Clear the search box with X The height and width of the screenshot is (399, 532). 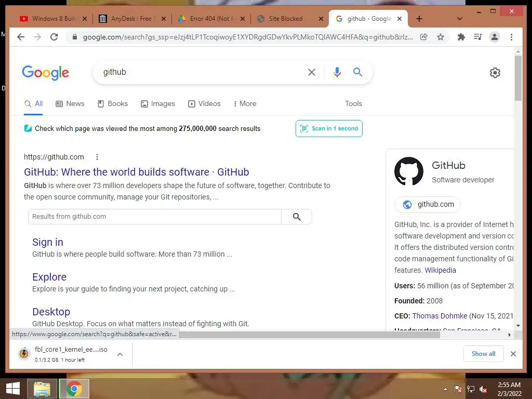(312, 72)
